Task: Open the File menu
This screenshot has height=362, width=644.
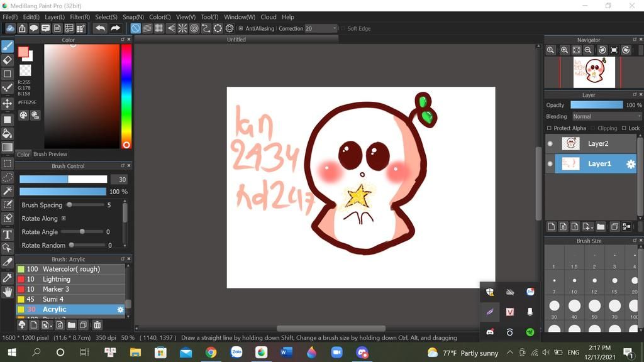Action: point(10,17)
